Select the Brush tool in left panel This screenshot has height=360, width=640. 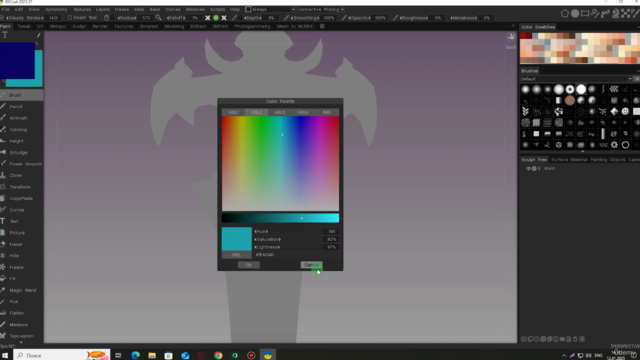(21, 95)
